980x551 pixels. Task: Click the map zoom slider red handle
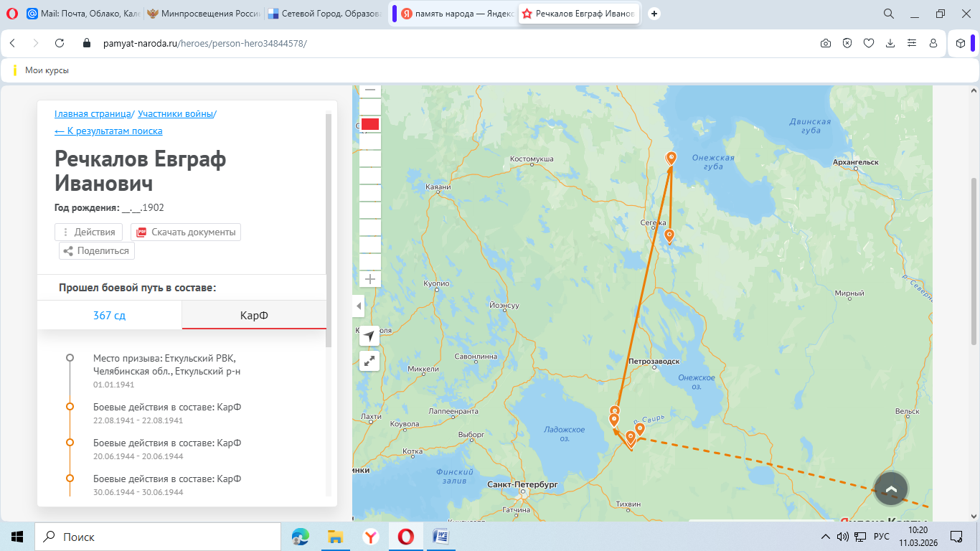[x=370, y=124]
